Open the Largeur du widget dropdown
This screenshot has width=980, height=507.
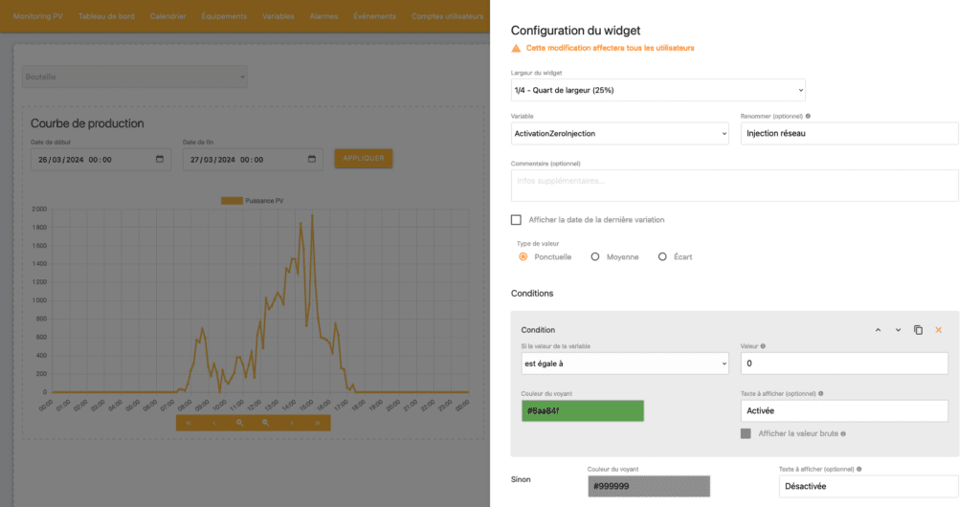pos(657,90)
